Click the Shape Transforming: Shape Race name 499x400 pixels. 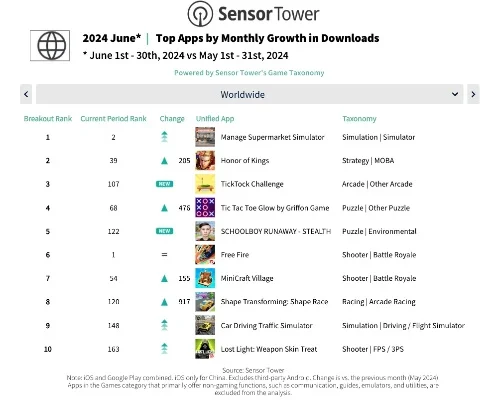(x=274, y=302)
